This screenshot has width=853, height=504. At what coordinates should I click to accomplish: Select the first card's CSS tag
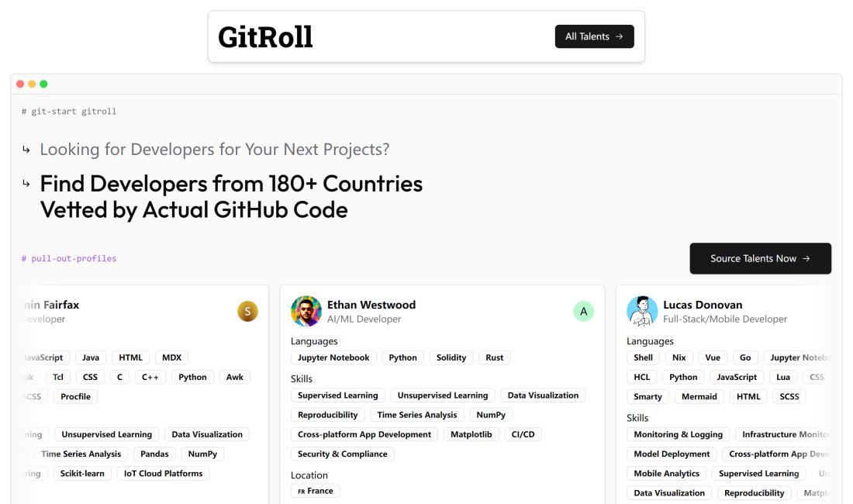pos(90,378)
